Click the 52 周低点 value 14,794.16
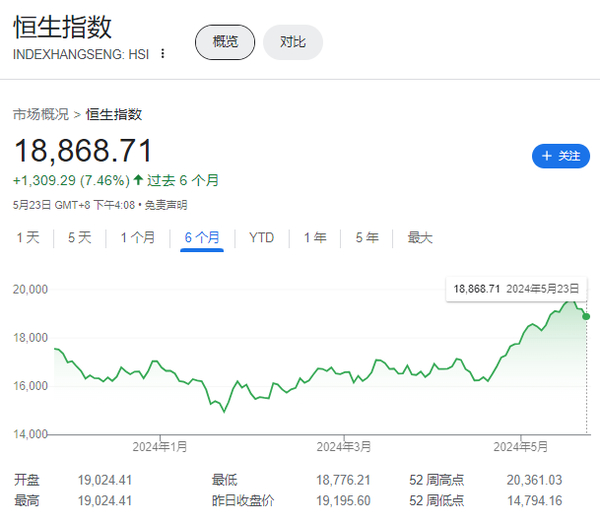Viewport: 600px width, 523px height. click(x=534, y=501)
